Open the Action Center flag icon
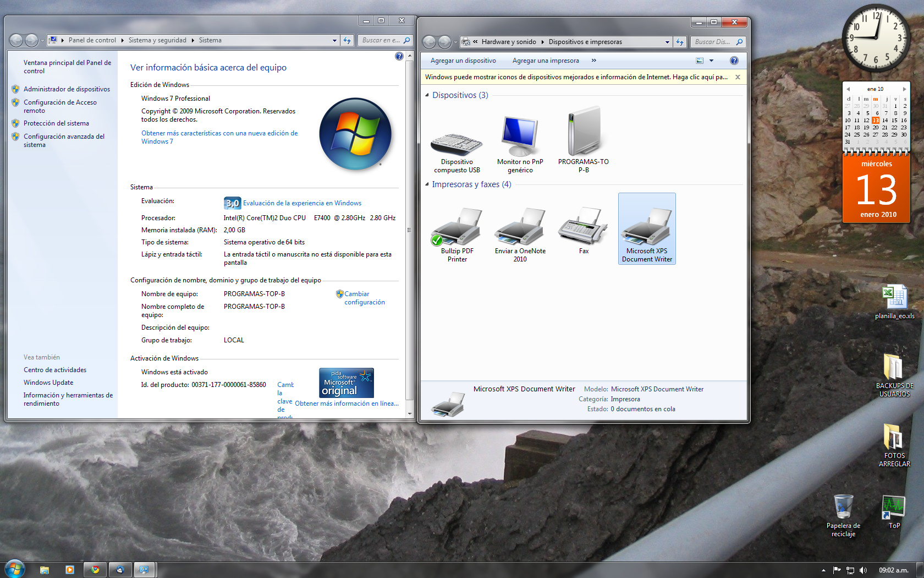This screenshot has width=924, height=578. 837,570
